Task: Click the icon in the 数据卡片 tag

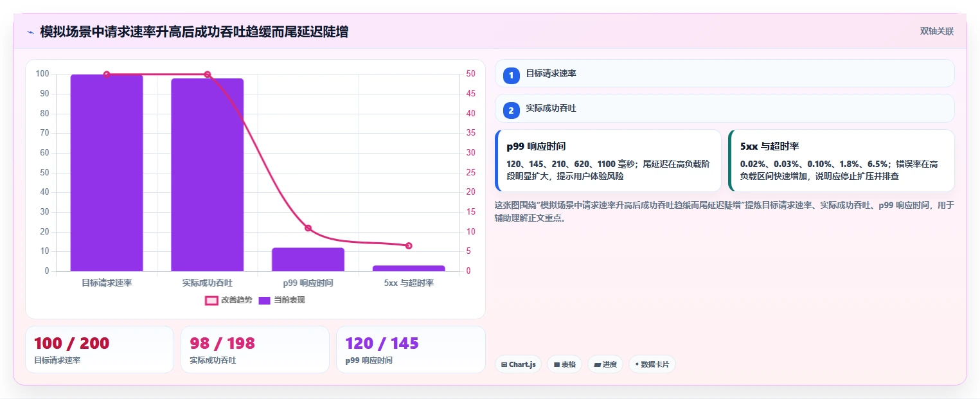Action: pyautogui.click(x=637, y=364)
